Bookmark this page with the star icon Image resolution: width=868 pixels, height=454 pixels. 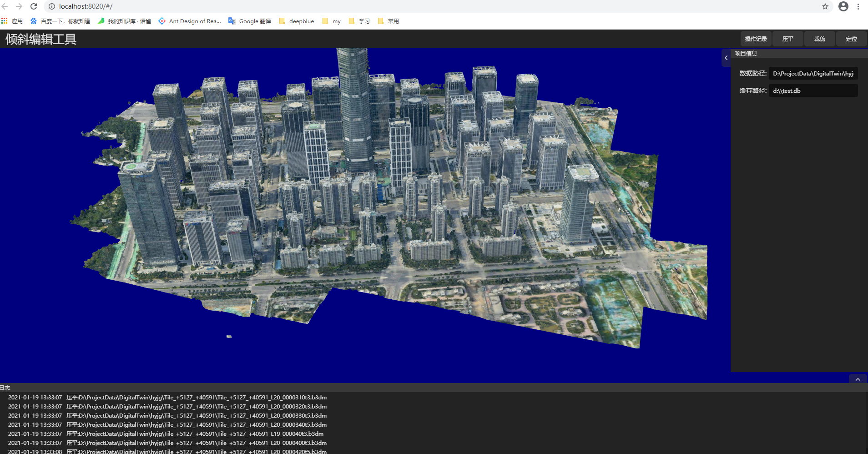point(825,6)
